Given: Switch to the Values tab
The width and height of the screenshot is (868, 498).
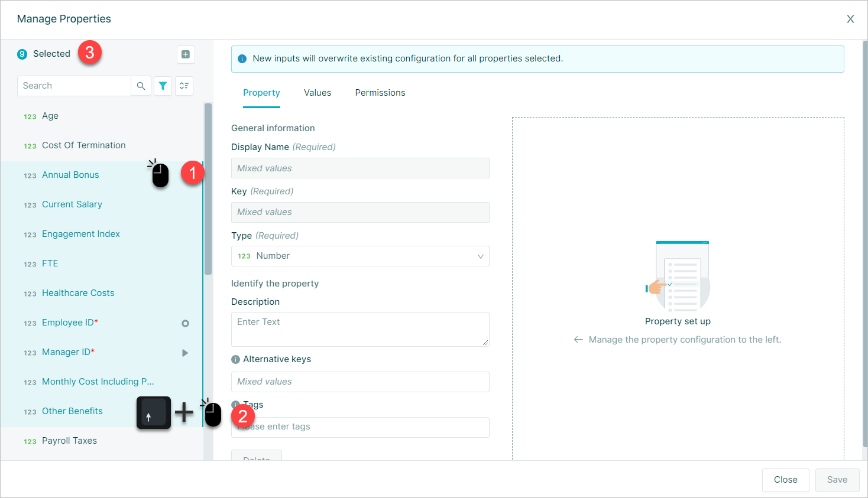Looking at the screenshot, I should [x=318, y=93].
